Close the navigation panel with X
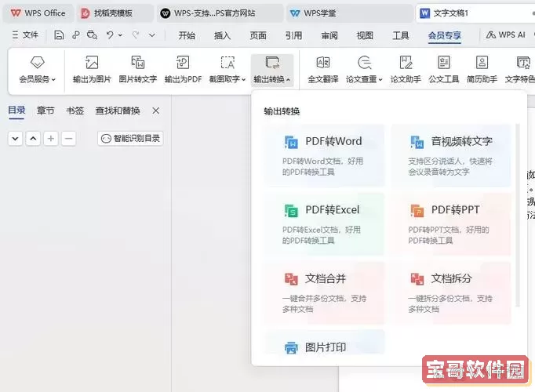 click(x=156, y=111)
